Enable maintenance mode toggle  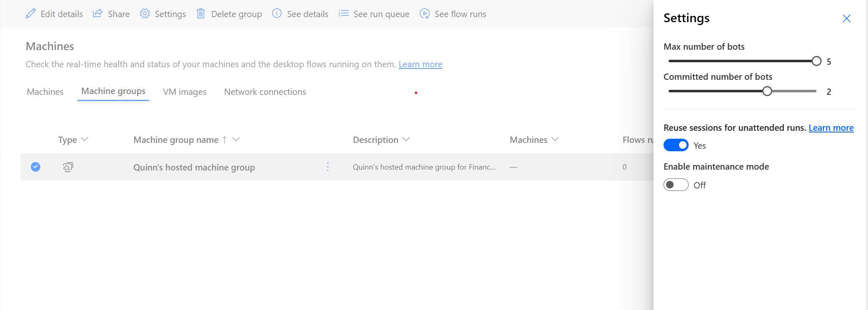(676, 185)
